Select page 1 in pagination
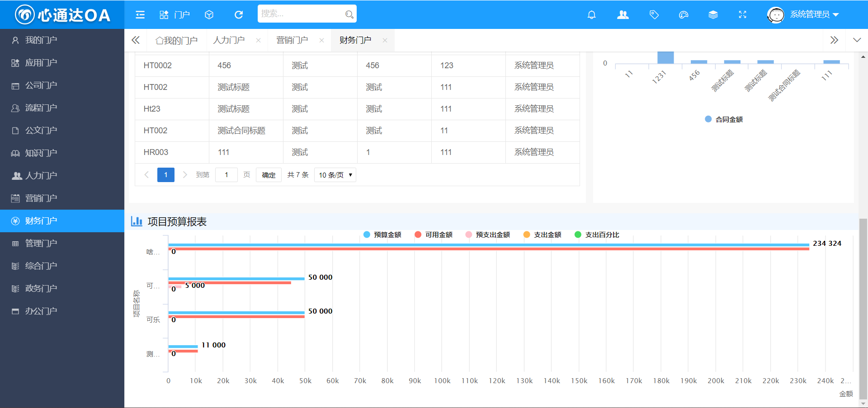The width and height of the screenshot is (868, 408). point(166,175)
